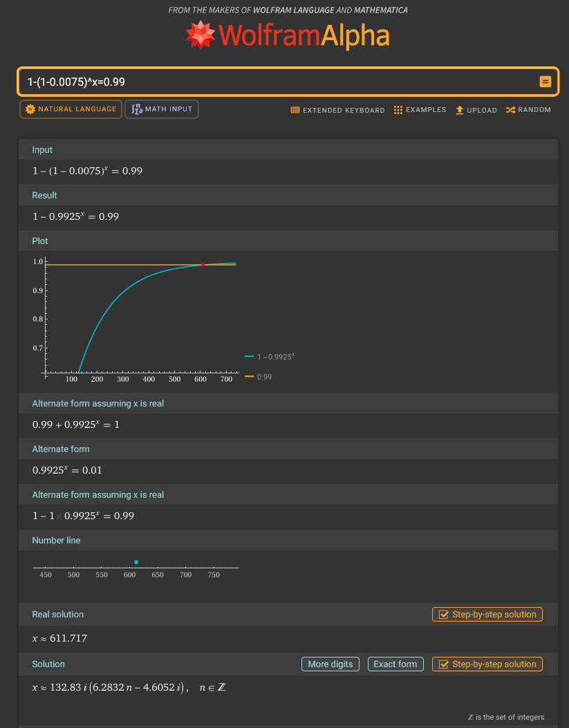Click the Result section heading
569x728 pixels.
click(44, 196)
